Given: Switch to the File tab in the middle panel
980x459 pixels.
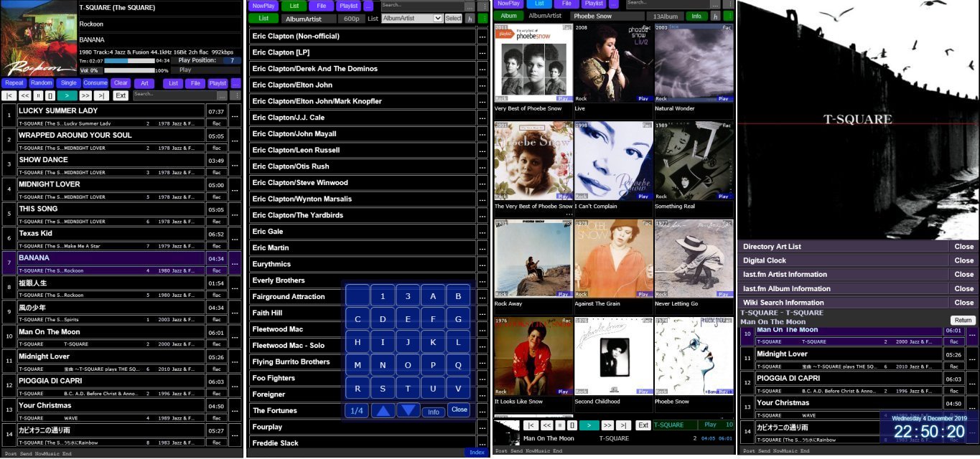Looking at the screenshot, I should (x=321, y=6).
